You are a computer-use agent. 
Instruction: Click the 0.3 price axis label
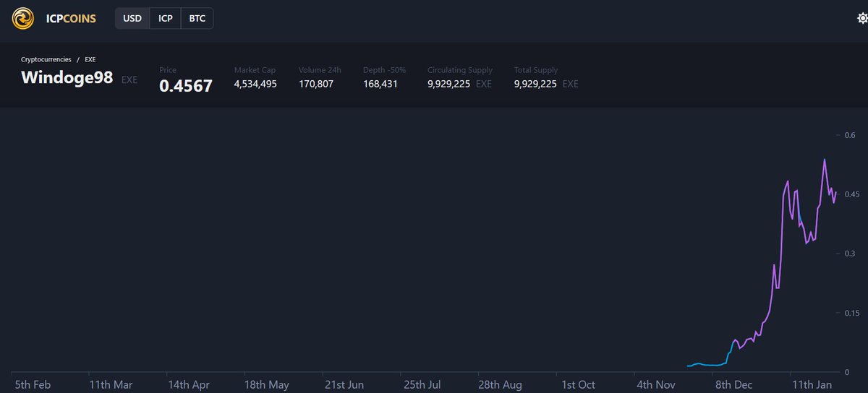click(850, 254)
